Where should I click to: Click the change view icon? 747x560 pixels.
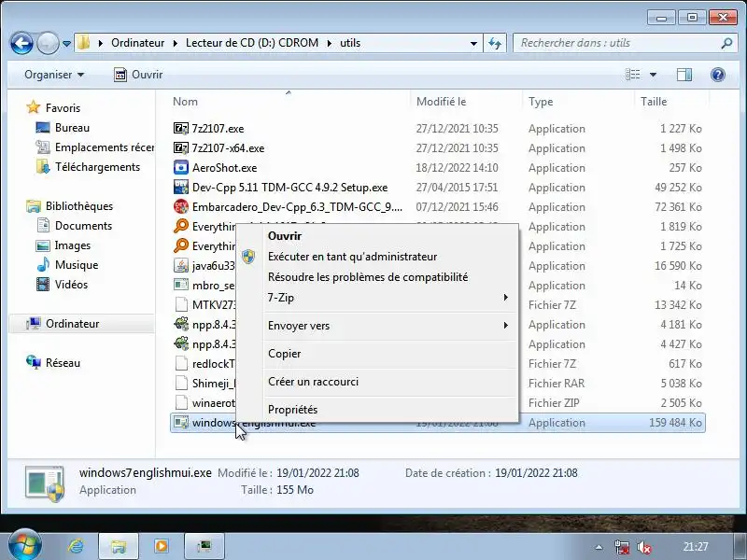point(633,75)
